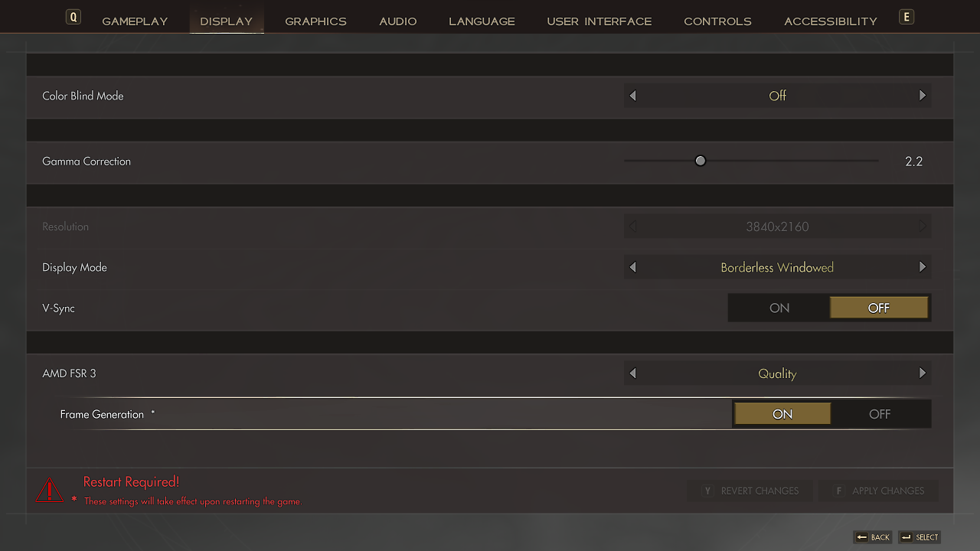Click the restart note about settings taking effect
Screen dimensions: 980x551
click(x=193, y=501)
